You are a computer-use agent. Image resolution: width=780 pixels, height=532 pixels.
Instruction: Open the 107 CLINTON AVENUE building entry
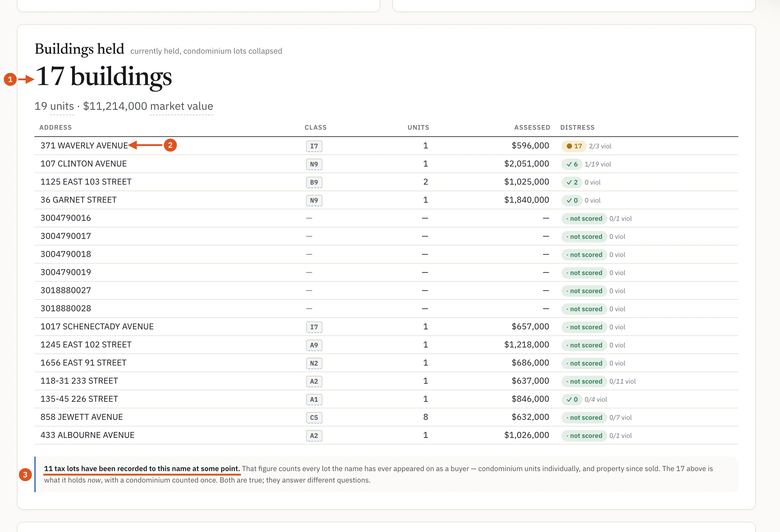click(x=386, y=164)
